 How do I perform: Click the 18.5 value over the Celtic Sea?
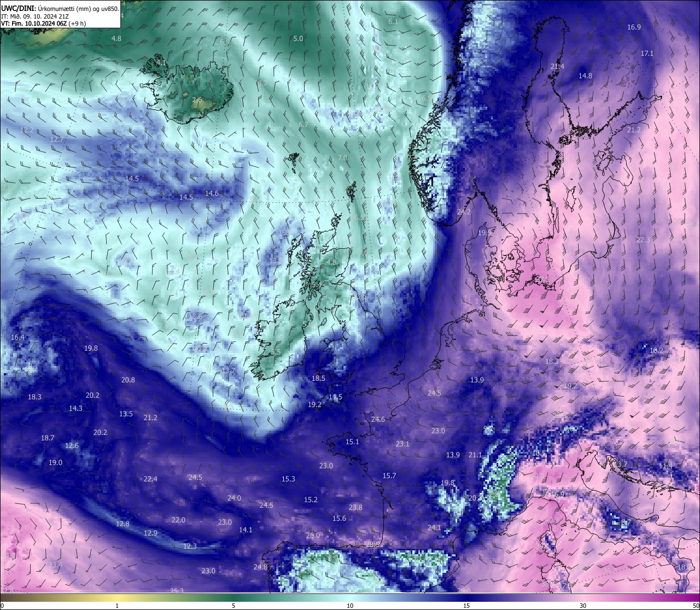[318, 378]
